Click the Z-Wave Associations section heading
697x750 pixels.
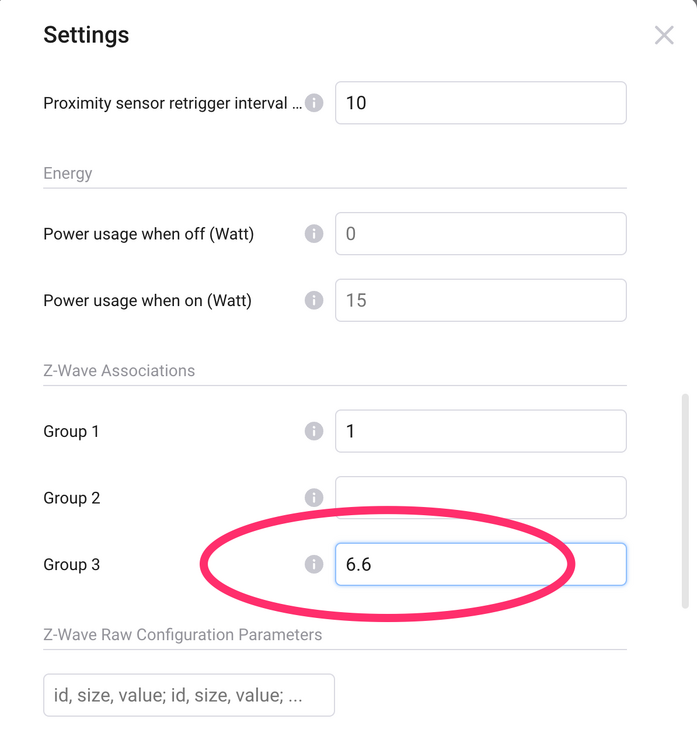(119, 370)
